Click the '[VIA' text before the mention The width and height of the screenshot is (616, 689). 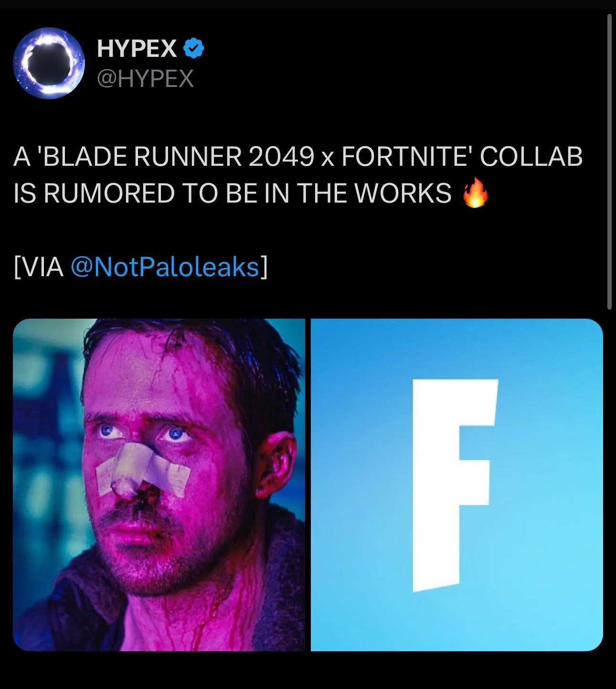click(x=39, y=267)
